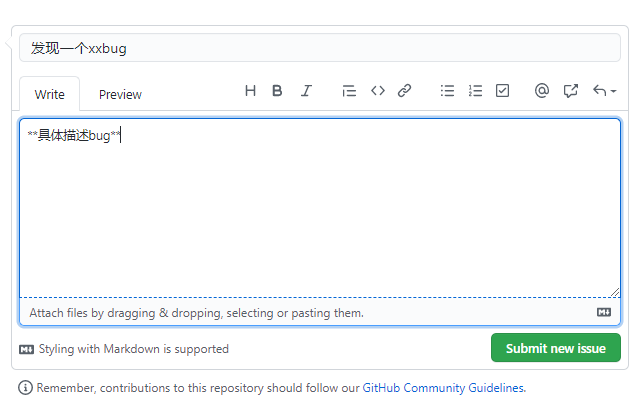Viewport: 629px width, 410px height.
Task: Grab the text area resize handle
Action: [x=615, y=292]
